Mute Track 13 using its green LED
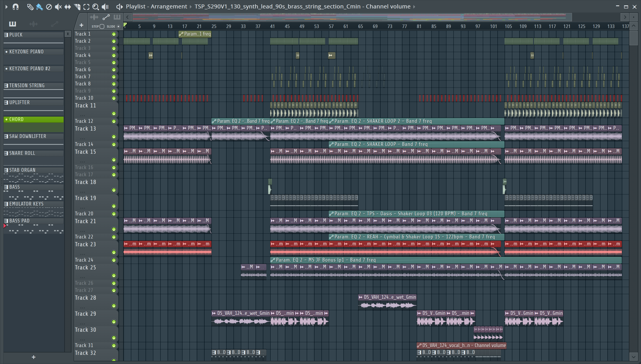Viewport: 641px width, 364px height. coord(114,137)
